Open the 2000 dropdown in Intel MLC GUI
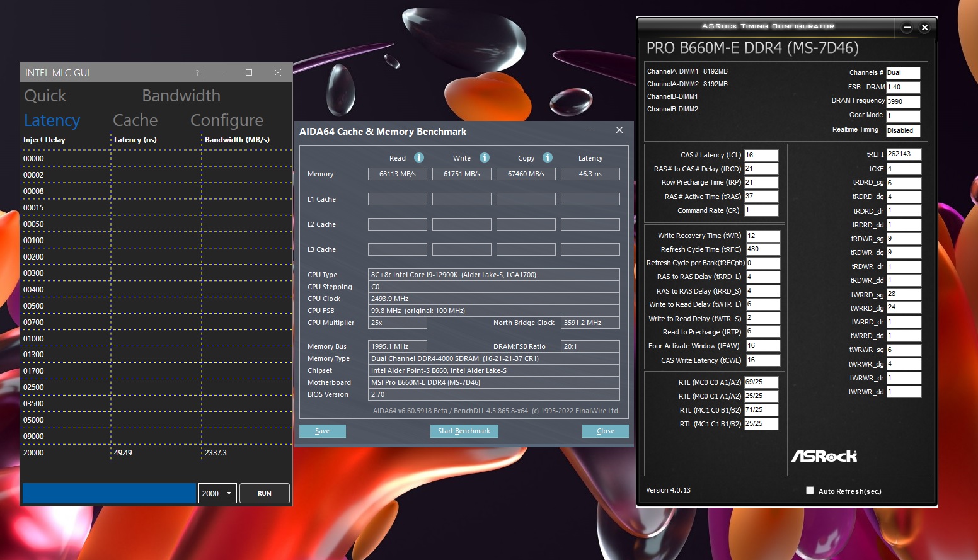 pos(217,493)
